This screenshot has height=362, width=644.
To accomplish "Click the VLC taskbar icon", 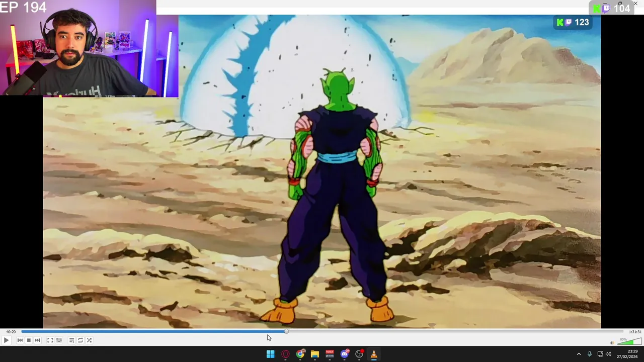I will pyautogui.click(x=374, y=354).
